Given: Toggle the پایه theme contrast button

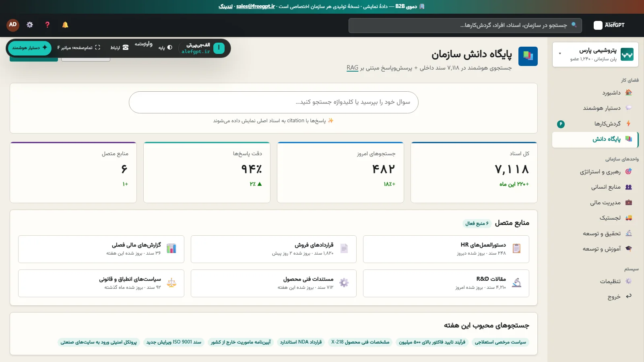Looking at the screenshot, I should click(165, 47).
